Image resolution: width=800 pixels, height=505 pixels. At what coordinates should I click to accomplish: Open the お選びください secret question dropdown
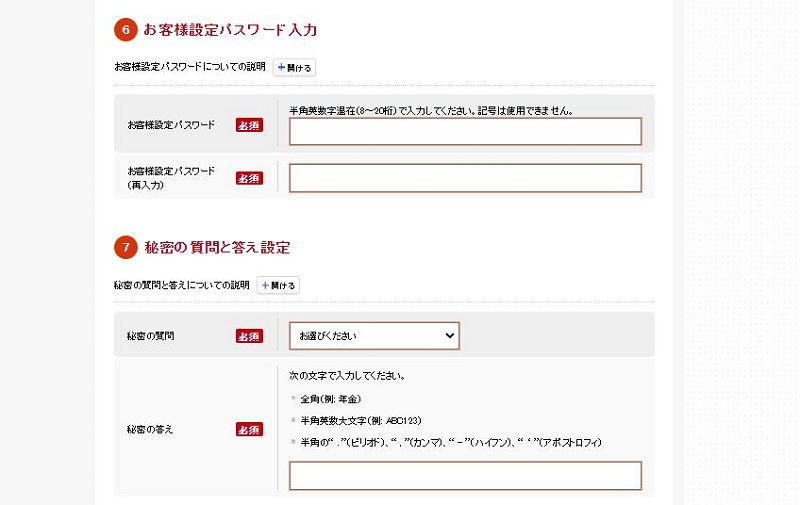click(374, 336)
